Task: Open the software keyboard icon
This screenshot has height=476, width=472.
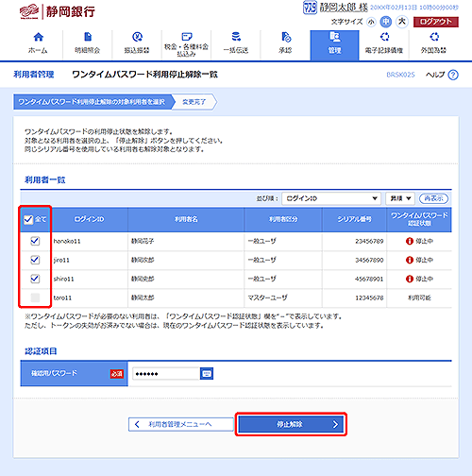Action: tap(207, 374)
